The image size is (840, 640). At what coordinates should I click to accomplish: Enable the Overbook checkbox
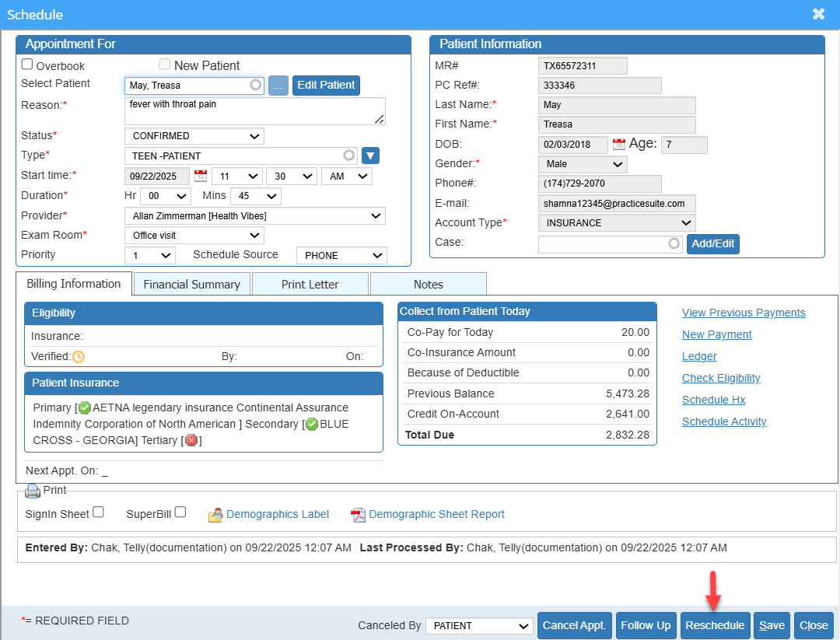point(27,65)
